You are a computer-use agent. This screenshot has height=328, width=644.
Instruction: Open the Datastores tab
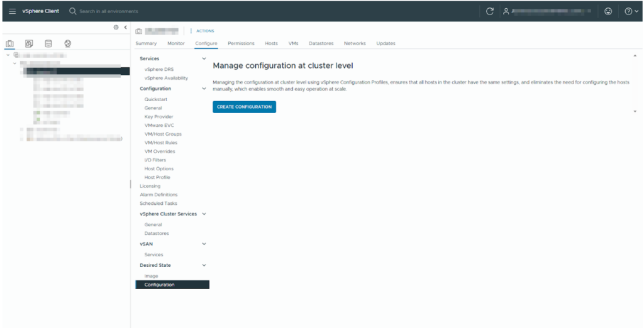pos(321,43)
